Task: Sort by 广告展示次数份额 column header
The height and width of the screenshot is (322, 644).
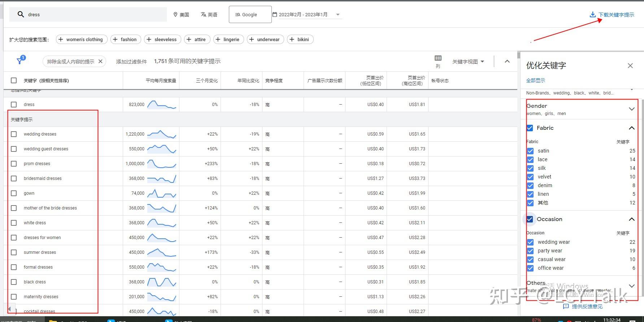Action: pos(325,80)
